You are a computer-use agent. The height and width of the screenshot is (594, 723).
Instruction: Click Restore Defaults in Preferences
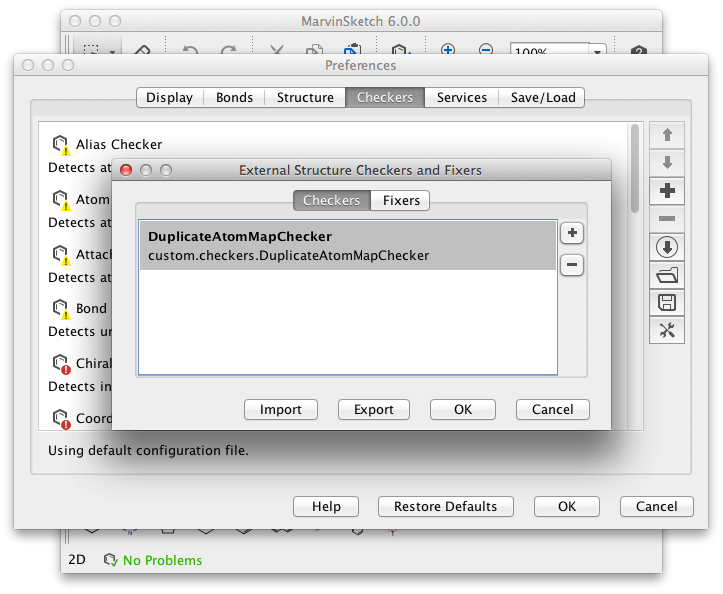(445, 506)
